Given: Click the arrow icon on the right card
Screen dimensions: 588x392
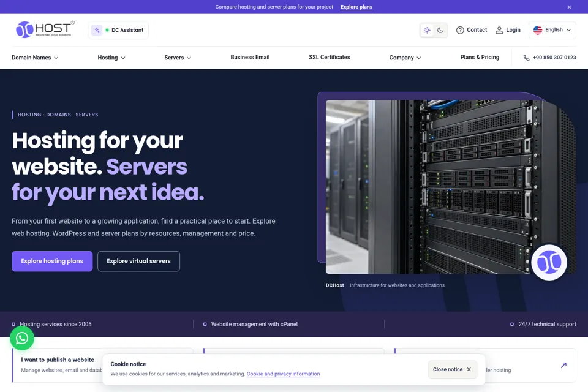Looking at the screenshot, I should click(x=563, y=365).
